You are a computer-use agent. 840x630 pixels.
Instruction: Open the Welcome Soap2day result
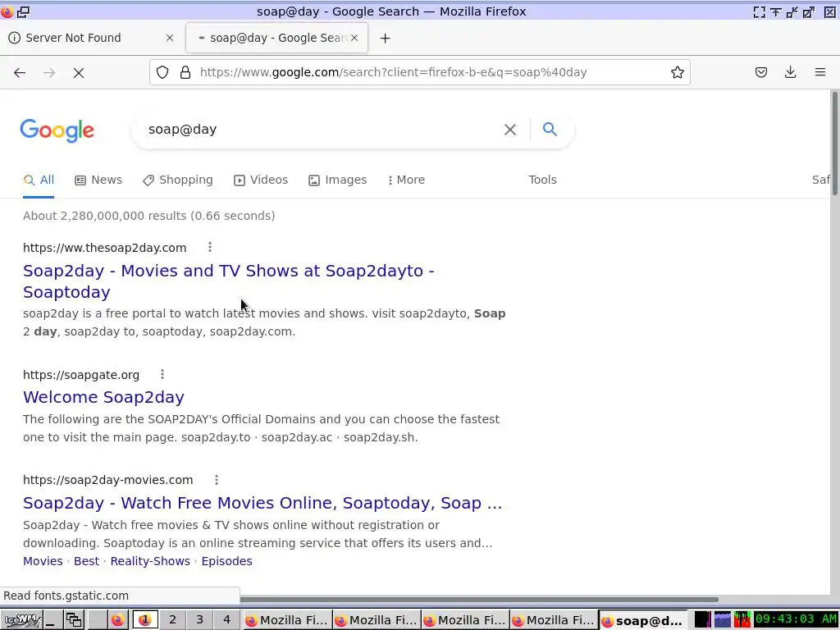(x=103, y=397)
